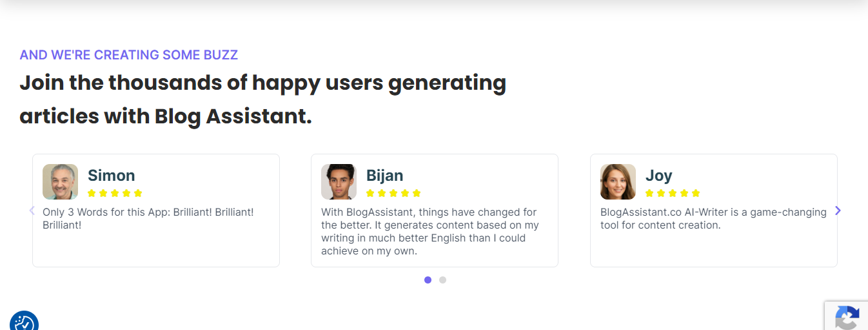Click Joy's profile photo

coord(618,181)
